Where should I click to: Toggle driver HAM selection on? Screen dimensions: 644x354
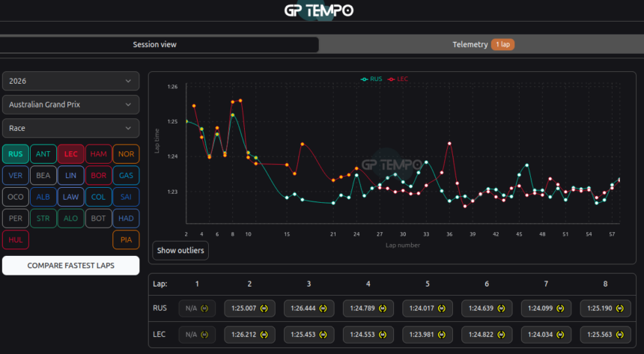(98, 154)
